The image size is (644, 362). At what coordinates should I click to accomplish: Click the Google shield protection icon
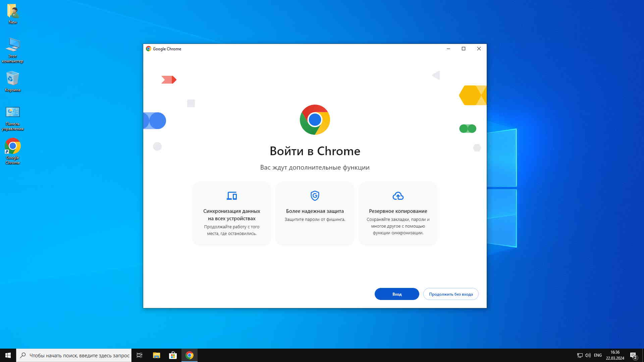(x=315, y=195)
